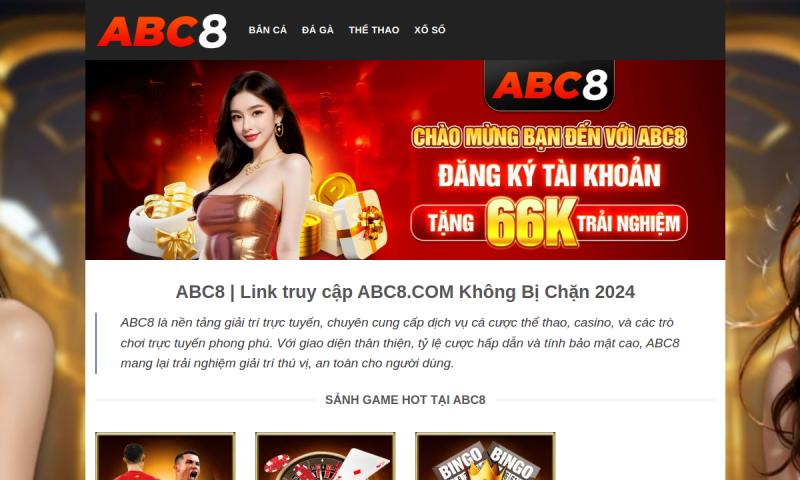
Task: Click the white 8 in header logo
Action: coord(213,32)
